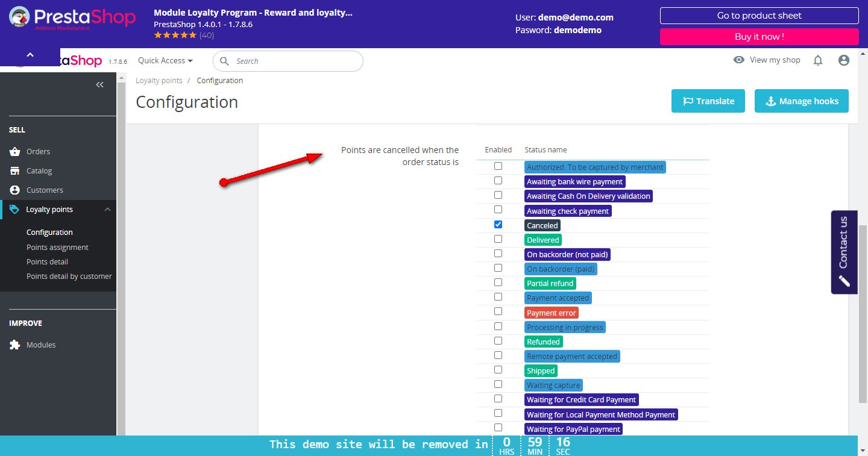Screen dimensions: 868x456
Task: Click the Manage hooks anchor icon
Action: 770,101
